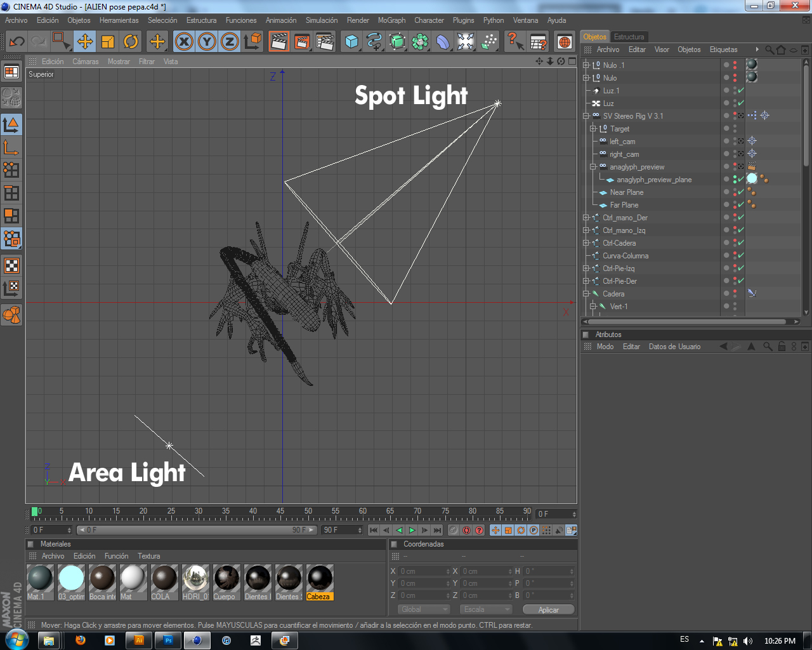Open the Herramientas menu
Image resolution: width=812 pixels, height=650 pixels.
119,20
